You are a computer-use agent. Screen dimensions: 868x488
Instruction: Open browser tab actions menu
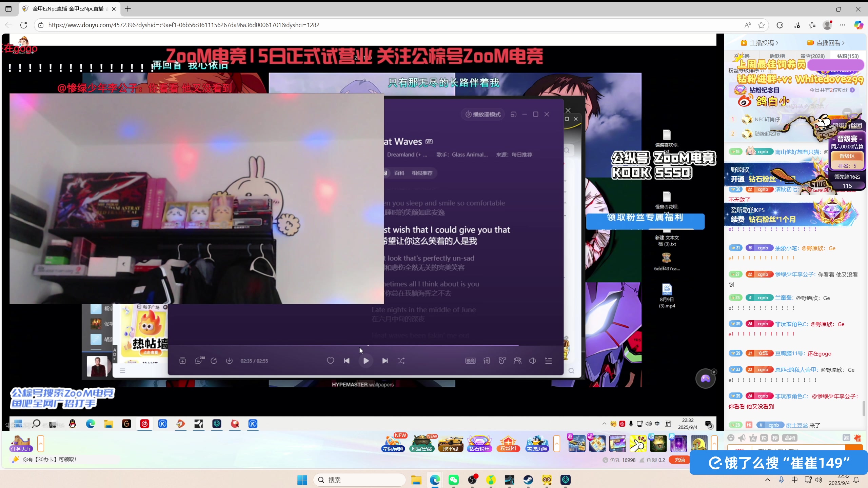coord(8,9)
